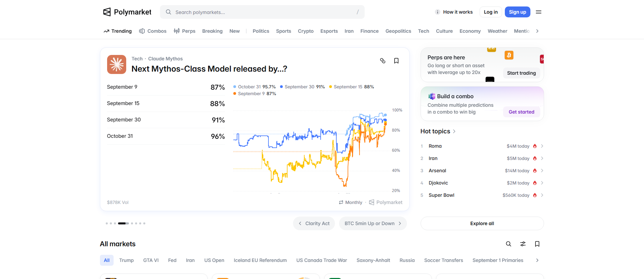
Task: Click Get started on Build a combo
Action: [521, 112]
